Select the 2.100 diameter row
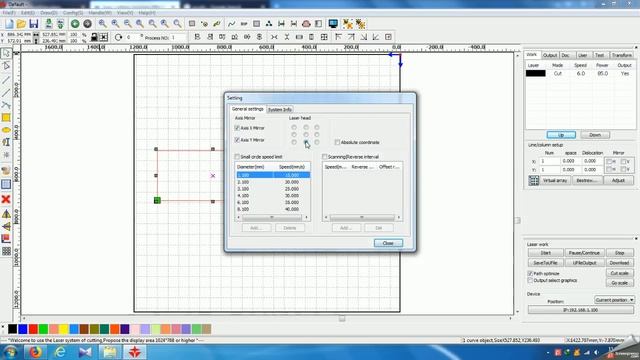Screen dimensions: 640x360 tap(273, 182)
